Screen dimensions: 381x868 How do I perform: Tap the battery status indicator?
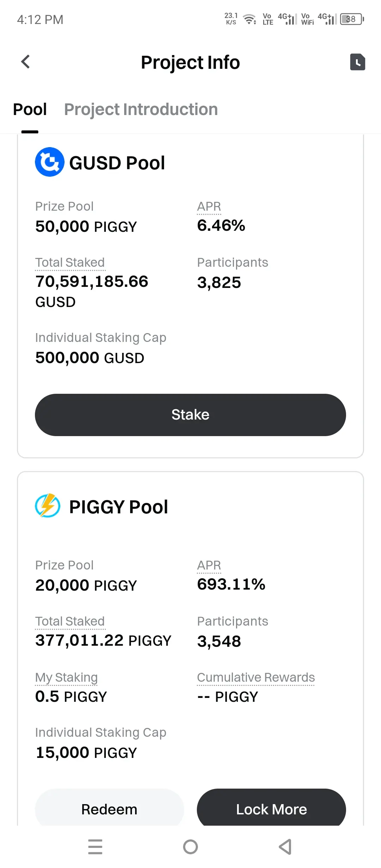[352, 19]
